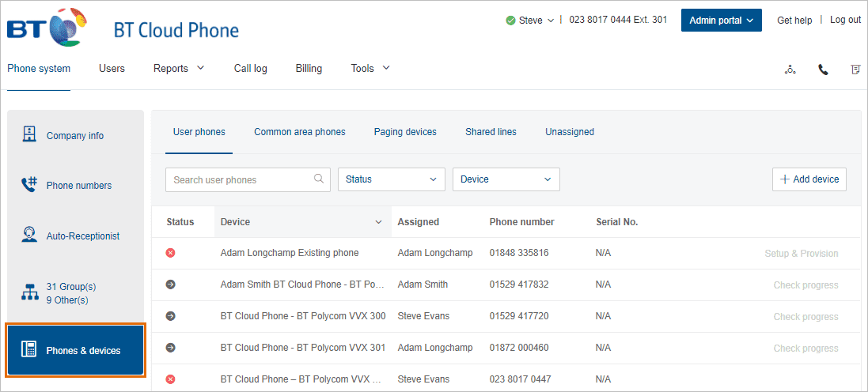Type in the Search user phones field

pyautogui.click(x=239, y=179)
